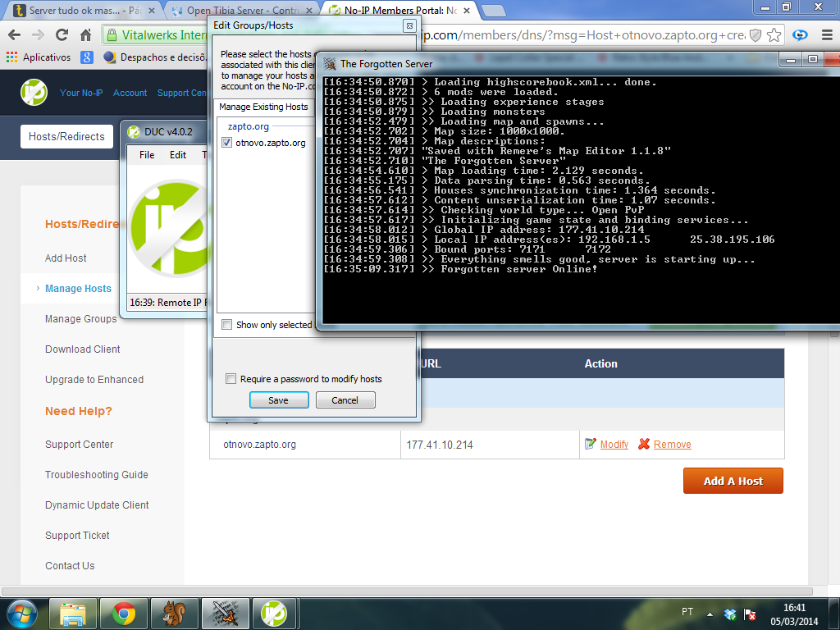
Task: Open the Dropbox tray icon
Action: (x=729, y=614)
